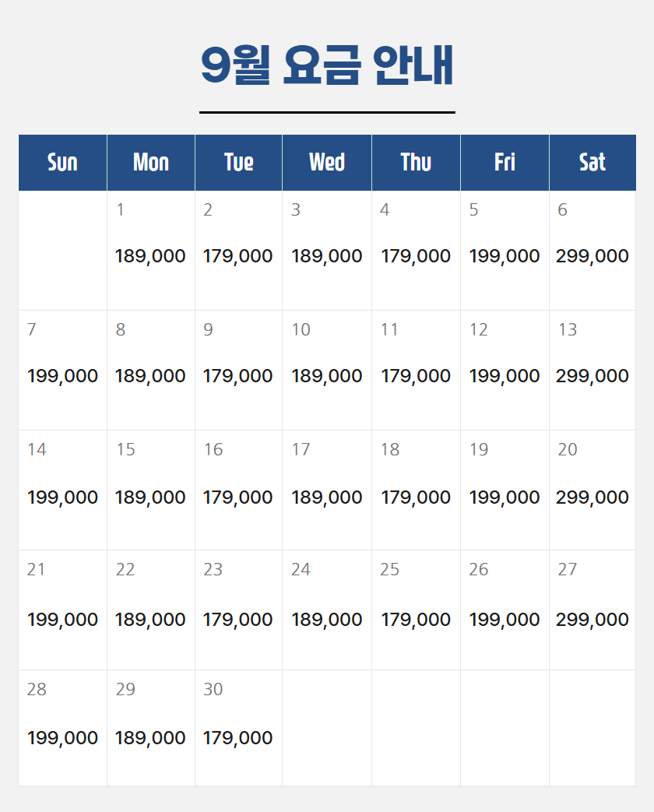Choose the date cell for September 7
Viewport: 654px width, 812px height.
(62, 371)
